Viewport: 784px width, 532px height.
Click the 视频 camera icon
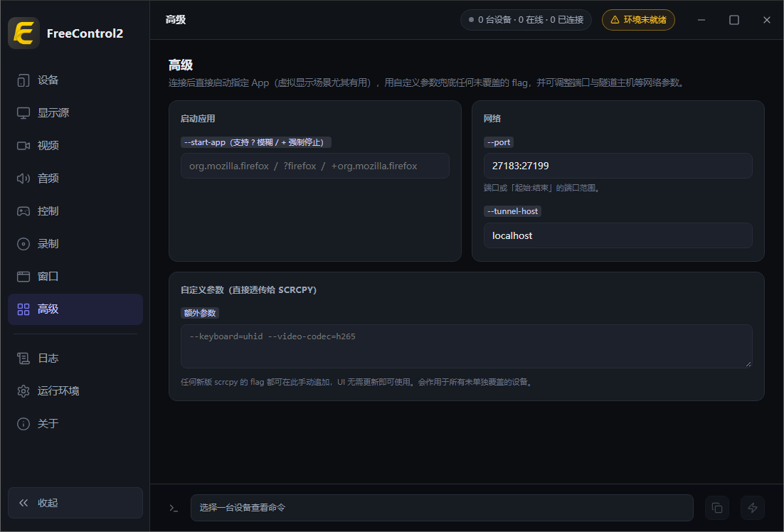coord(23,146)
